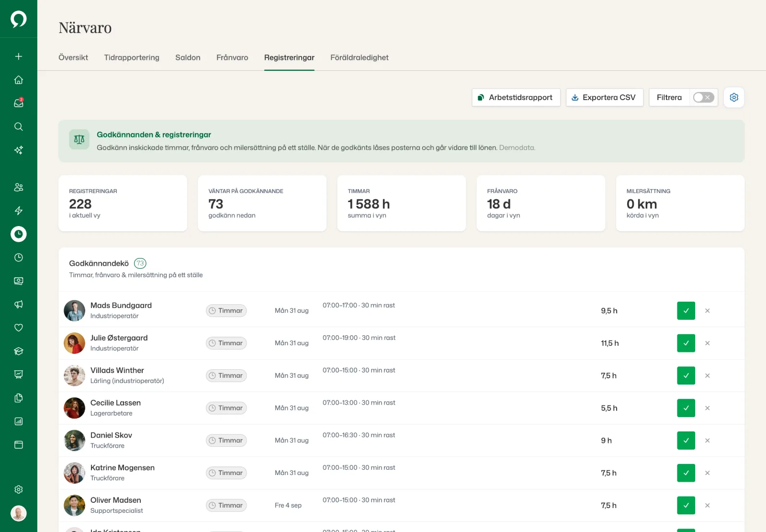Screen dimensions: 766x532
Task: Go to the Föräldraledighet tab
Action: click(x=360, y=57)
